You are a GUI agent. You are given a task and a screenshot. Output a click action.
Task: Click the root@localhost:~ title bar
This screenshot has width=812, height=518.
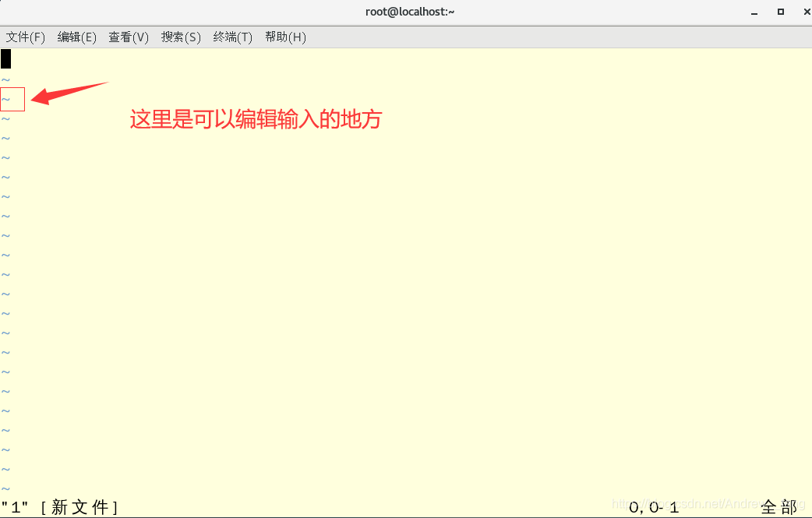click(409, 11)
